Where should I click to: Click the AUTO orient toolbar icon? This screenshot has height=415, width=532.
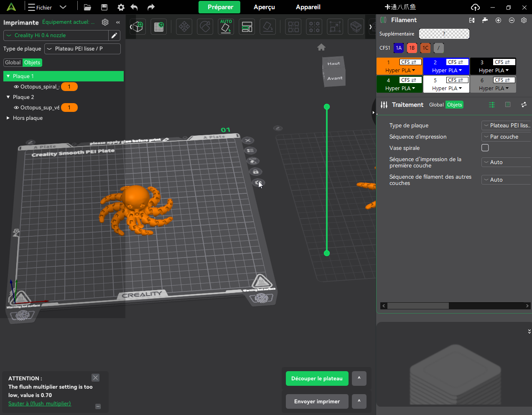[x=226, y=27]
